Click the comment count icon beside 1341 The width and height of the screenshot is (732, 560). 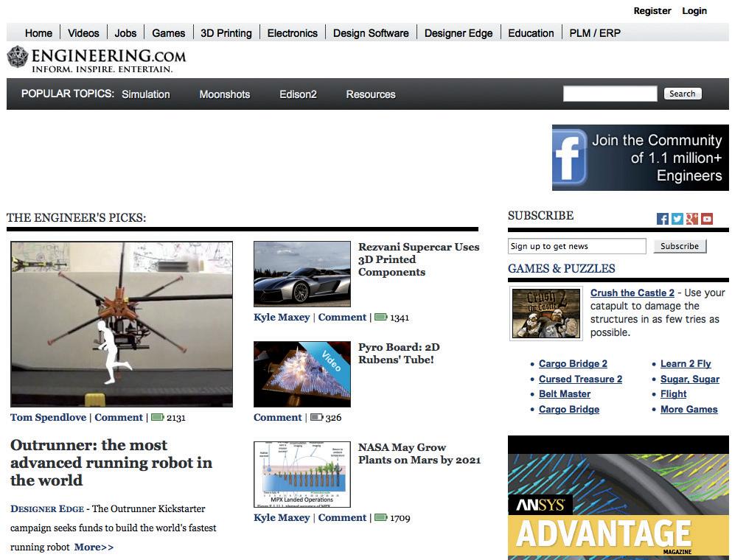point(381,318)
